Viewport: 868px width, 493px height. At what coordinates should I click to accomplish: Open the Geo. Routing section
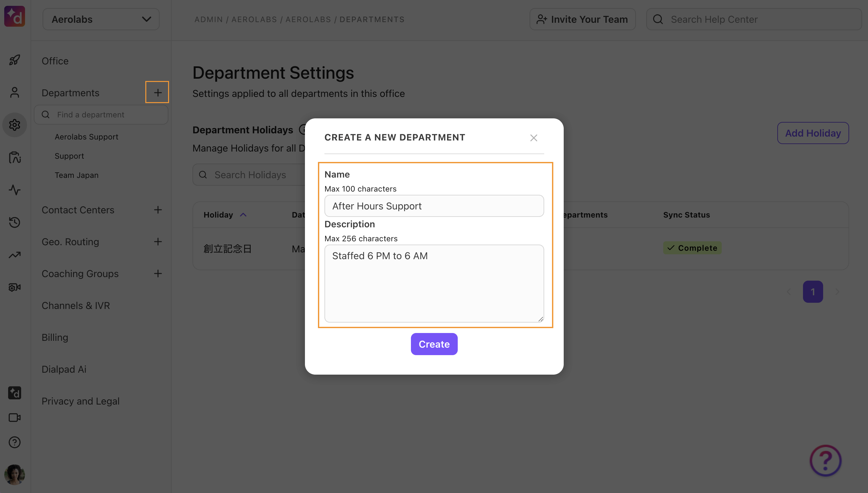pos(71,242)
